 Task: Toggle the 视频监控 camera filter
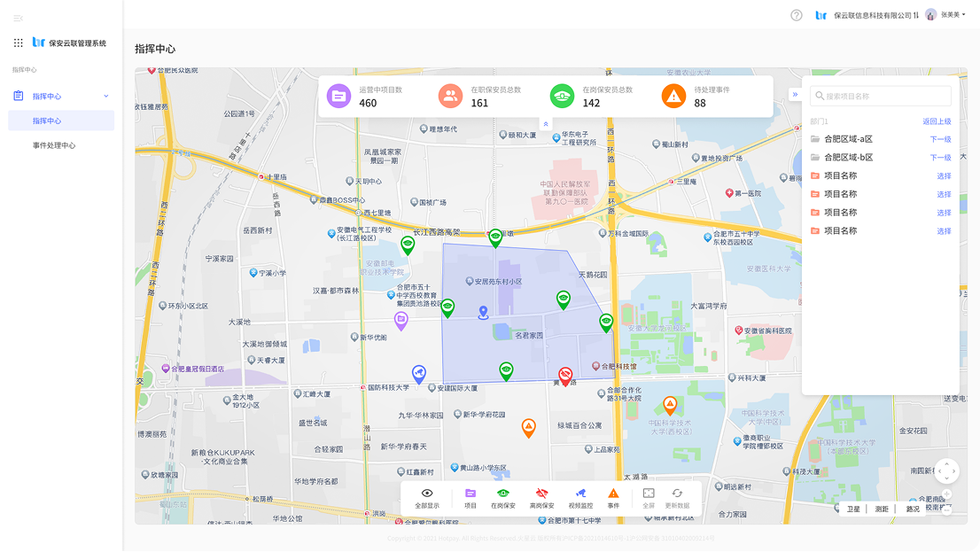(x=580, y=494)
